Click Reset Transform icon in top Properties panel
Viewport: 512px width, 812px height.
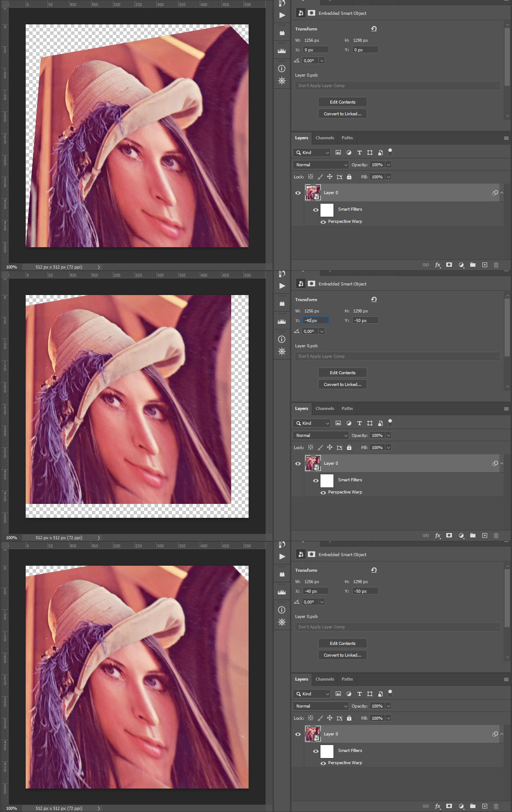pos(374,29)
